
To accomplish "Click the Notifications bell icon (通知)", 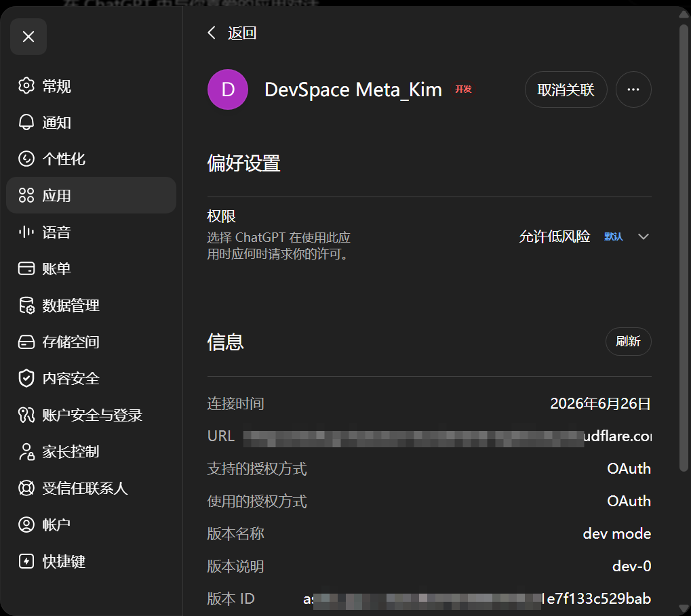I will coord(26,122).
